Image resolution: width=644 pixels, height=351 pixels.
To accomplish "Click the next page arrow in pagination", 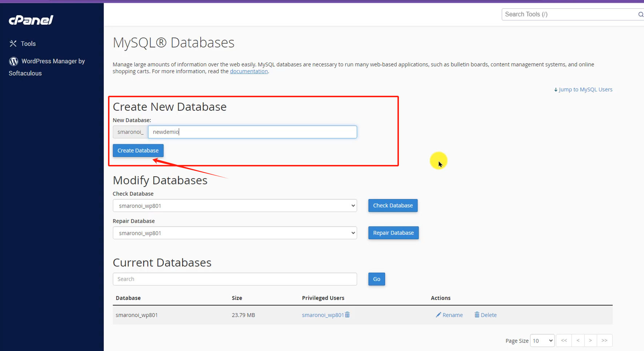I will point(591,340).
